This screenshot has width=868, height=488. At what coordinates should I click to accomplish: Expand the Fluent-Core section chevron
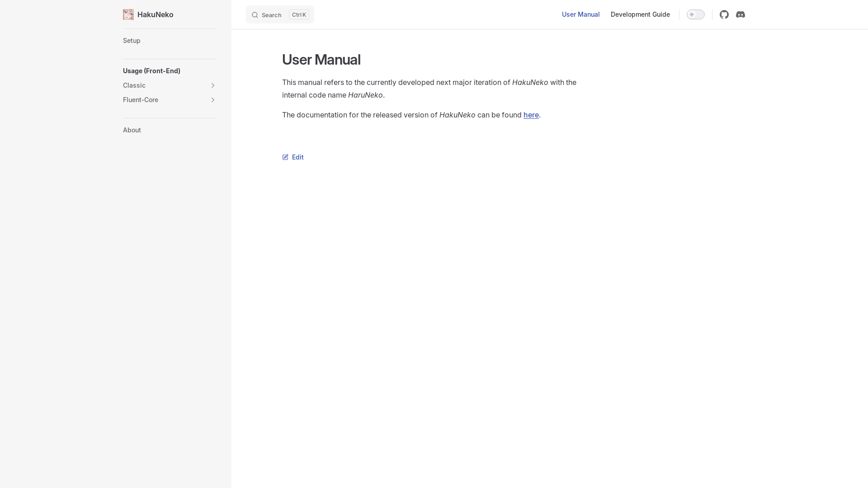click(x=212, y=100)
